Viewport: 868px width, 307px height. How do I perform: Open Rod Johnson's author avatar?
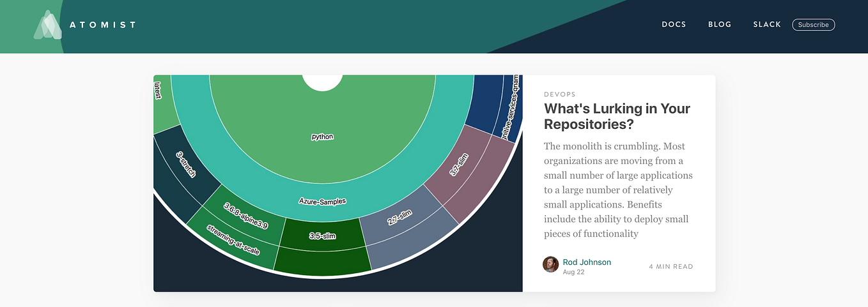pyautogui.click(x=550, y=264)
